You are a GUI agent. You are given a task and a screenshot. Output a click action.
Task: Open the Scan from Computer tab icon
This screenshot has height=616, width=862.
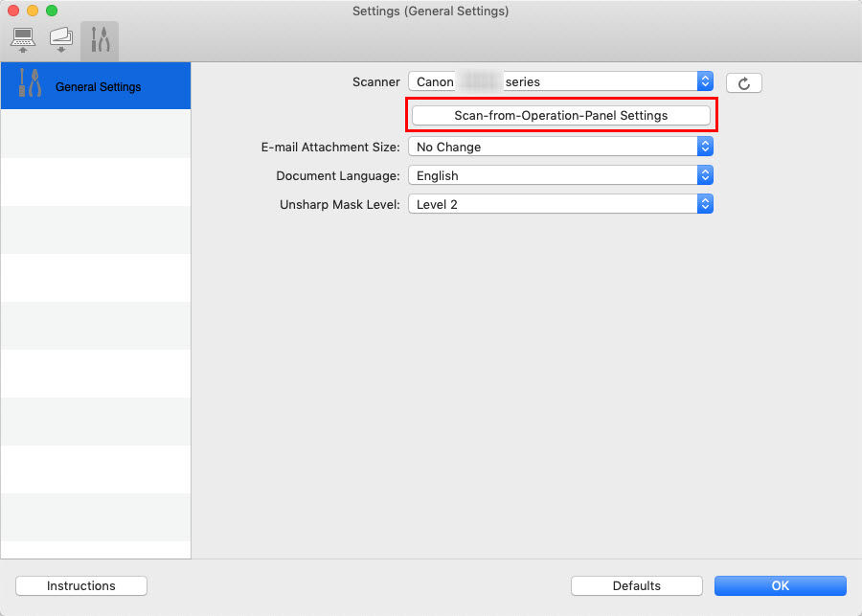pos(23,40)
